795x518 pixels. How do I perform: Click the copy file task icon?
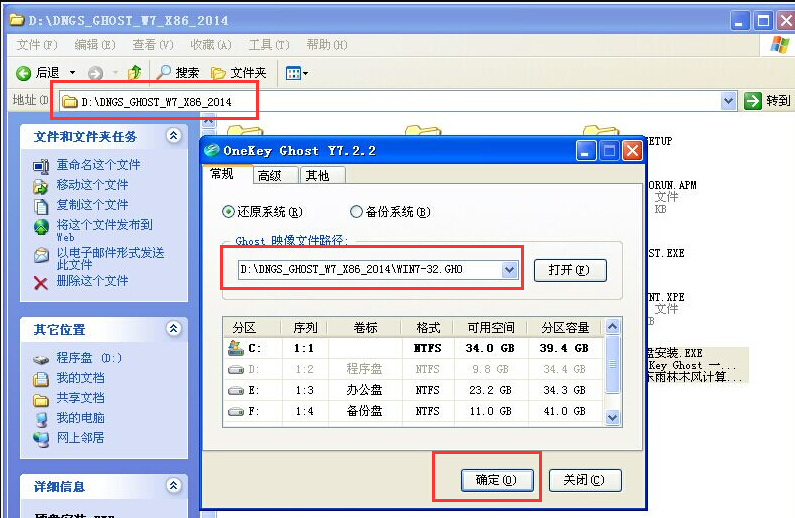point(41,206)
